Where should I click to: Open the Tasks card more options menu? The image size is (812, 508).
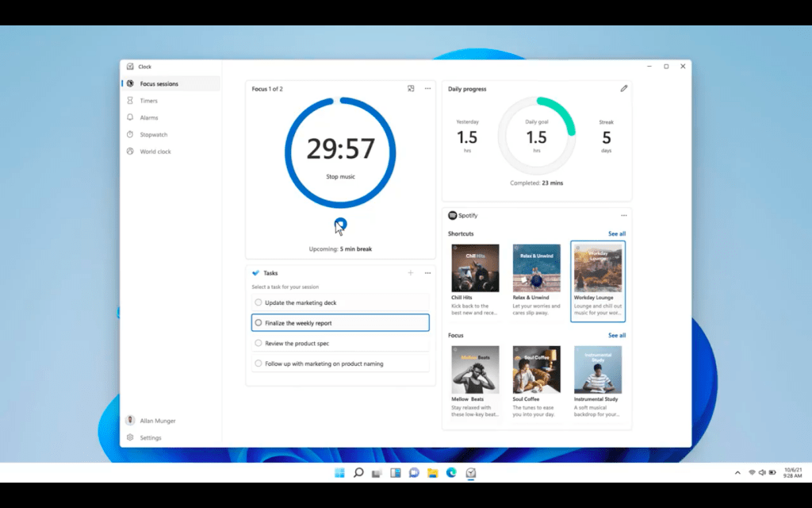(x=427, y=273)
